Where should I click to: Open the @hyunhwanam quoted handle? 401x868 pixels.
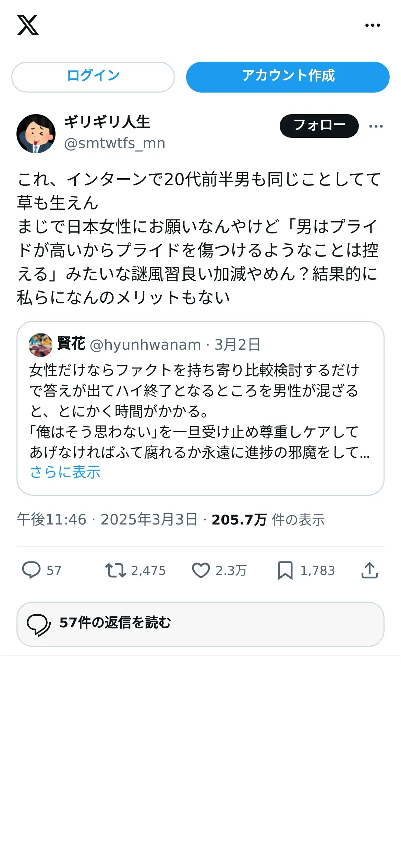(145, 345)
